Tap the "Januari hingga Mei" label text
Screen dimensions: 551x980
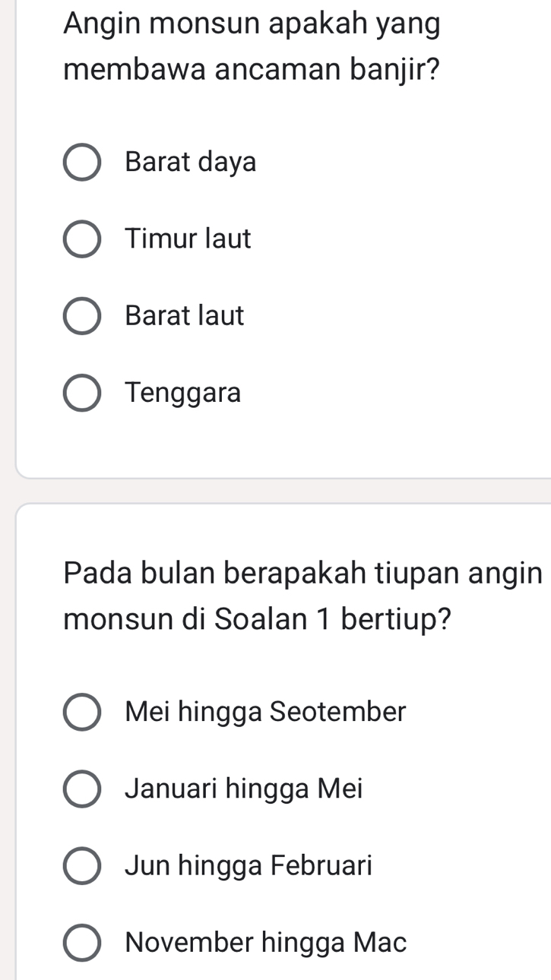[244, 789]
